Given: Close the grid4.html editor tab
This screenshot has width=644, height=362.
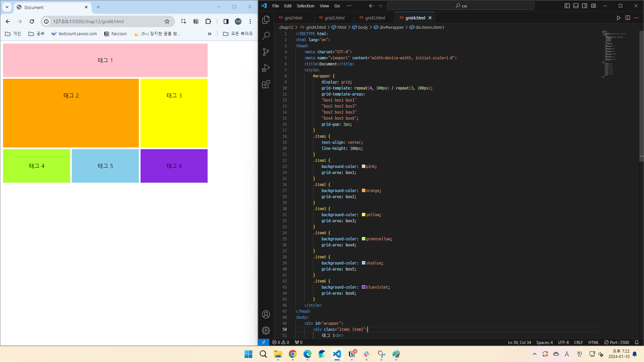Looking at the screenshot, I should 430,18.
